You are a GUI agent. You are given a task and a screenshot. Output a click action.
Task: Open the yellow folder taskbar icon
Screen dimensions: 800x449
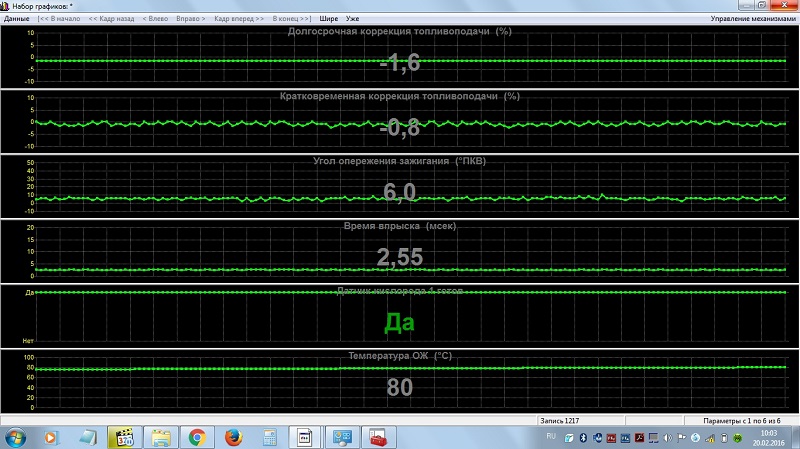[x=160, y=437]
